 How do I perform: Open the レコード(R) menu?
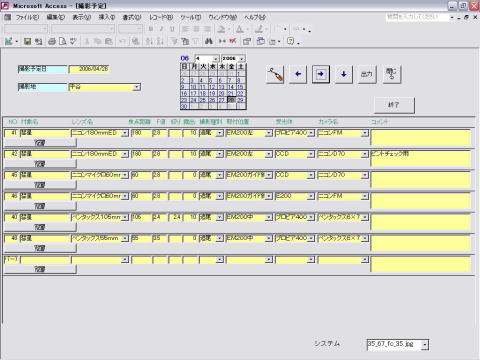(161, 17)
